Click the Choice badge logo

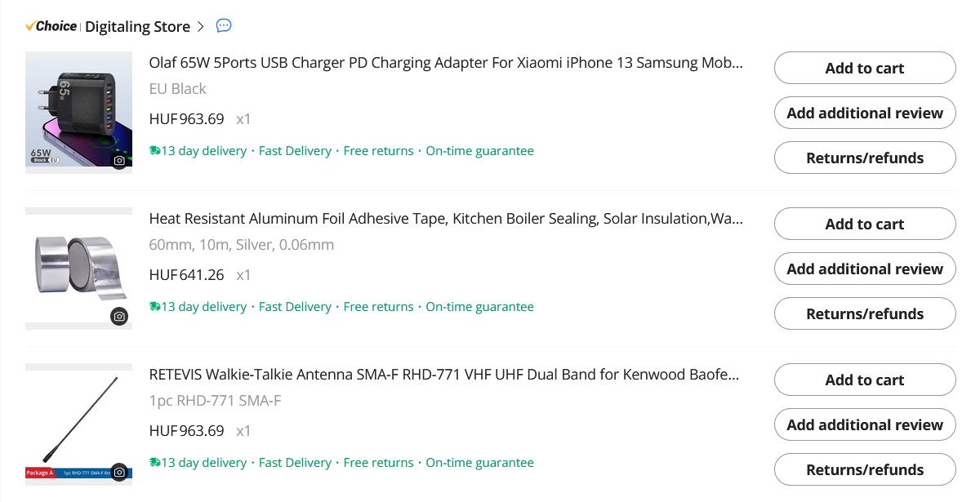pos(51,26)
